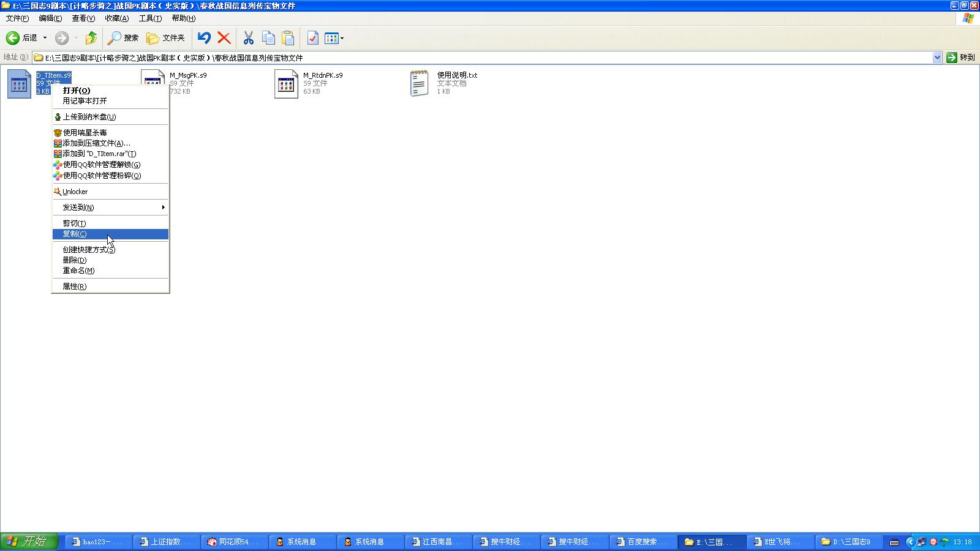Screen dimensions: 980x551
Task: Click the Properties checkmark toolbar icon
Action: click(312, 38)
